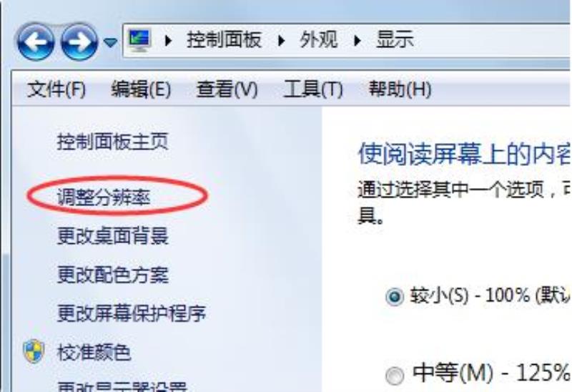Expand arrow before 显示 breadcrumb
Image resolution: width=572 pixels, height=392 pixels.
[x=357, y=40]
